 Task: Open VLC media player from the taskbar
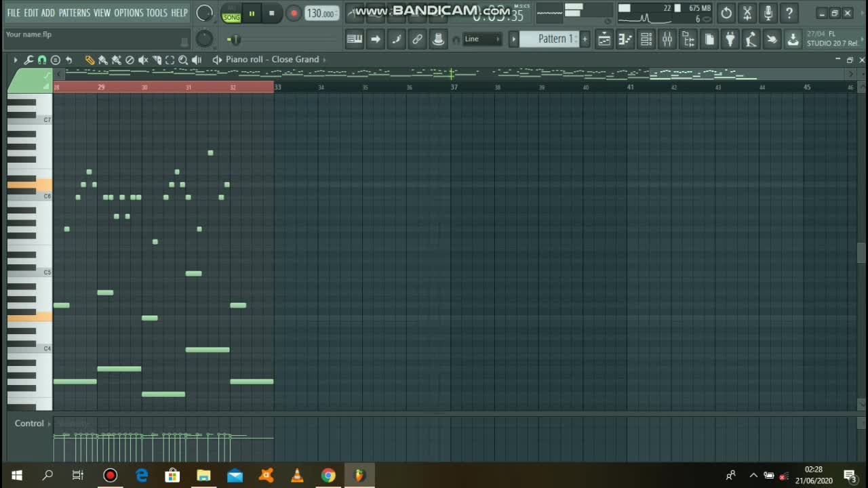[297, 475]
